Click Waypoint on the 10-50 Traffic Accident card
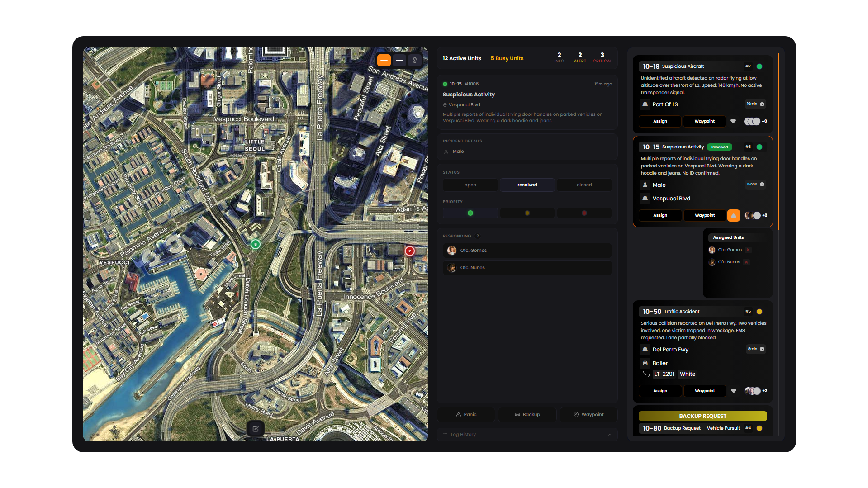868x488 pixels. tap(704, 391)
